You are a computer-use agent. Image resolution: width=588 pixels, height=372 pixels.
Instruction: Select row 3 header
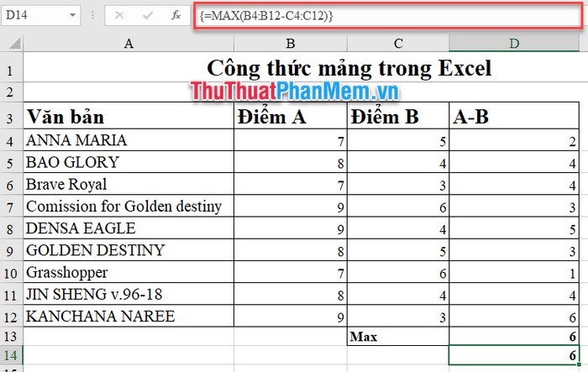coord(11,117)
